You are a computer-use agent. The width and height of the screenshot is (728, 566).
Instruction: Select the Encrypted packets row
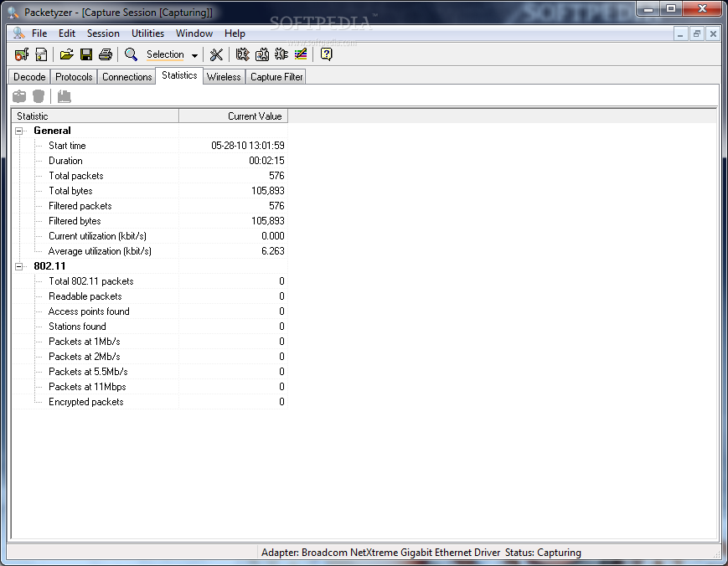149,402
